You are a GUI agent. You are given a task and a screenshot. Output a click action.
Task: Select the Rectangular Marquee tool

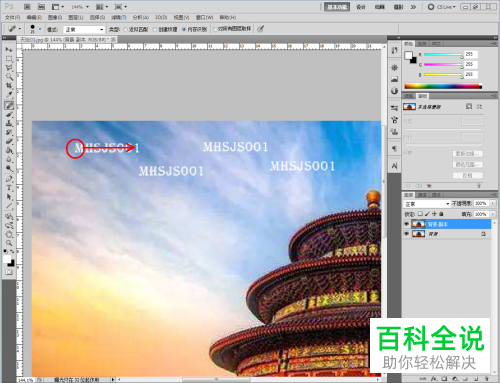(x=9, y=59)
